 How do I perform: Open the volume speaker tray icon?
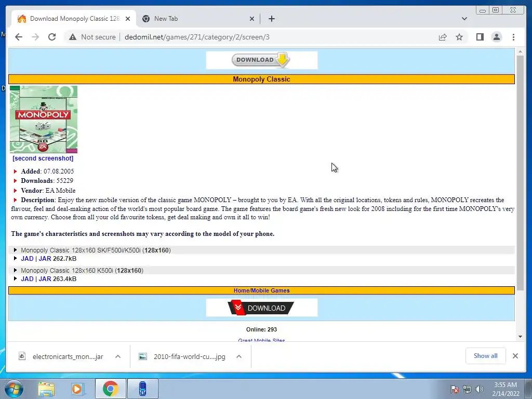pos(479,389)
